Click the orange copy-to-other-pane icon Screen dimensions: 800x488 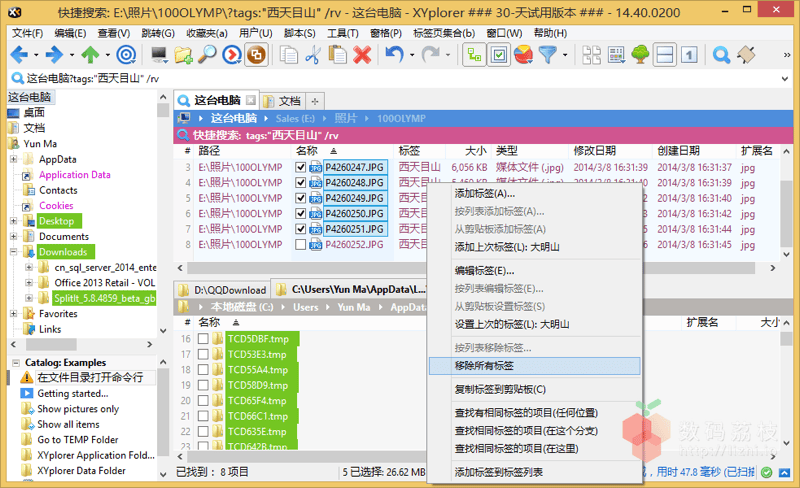click(256, 55)
